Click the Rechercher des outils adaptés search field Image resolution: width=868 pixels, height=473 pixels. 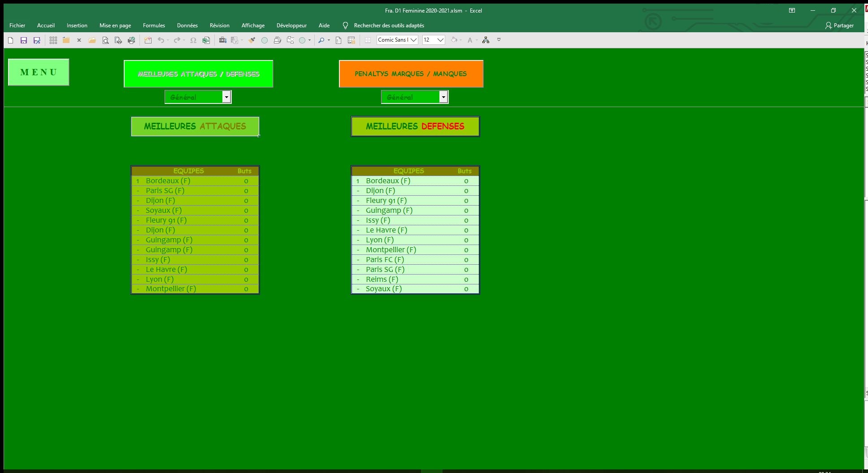pos(389,26)
